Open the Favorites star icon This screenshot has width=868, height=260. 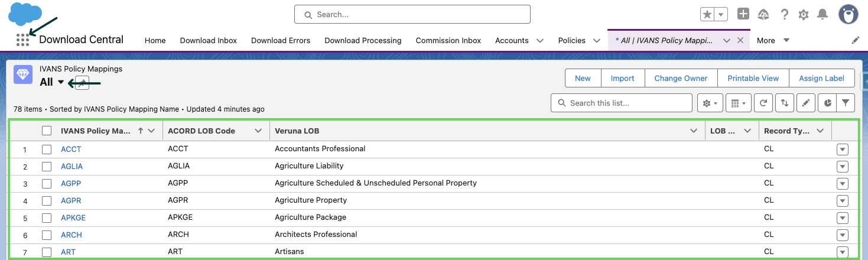[x=707, y=15]
